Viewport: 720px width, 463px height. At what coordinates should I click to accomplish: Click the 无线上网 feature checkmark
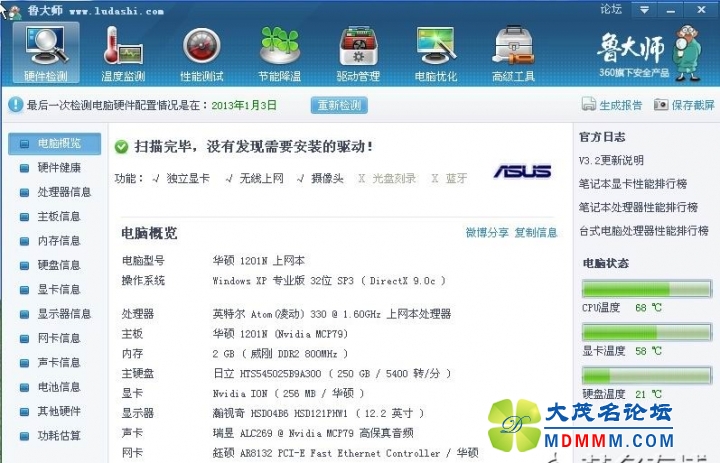click(229, 179)
